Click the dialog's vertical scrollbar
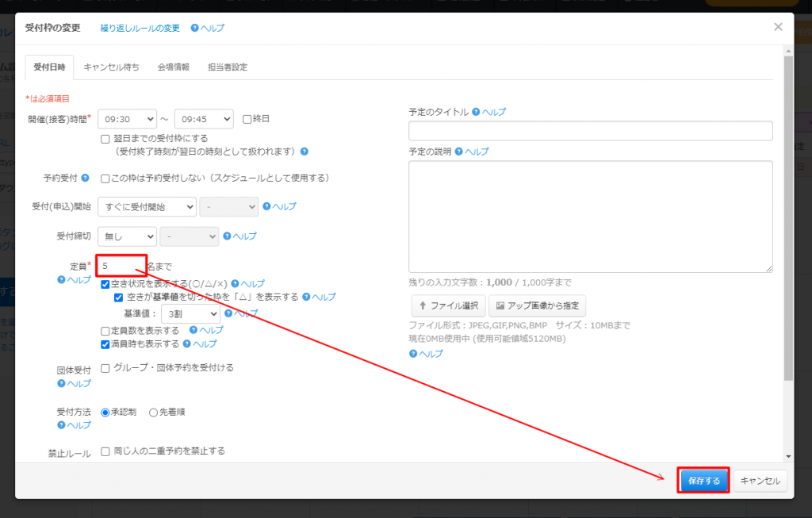Screen dimensions: 812x518 tap(787, 214)
